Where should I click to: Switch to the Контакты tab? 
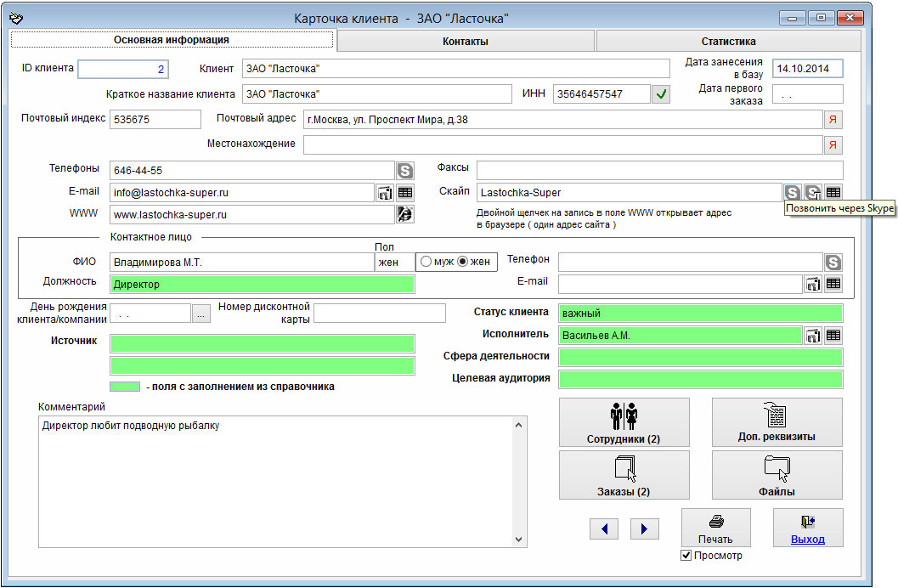465,41
